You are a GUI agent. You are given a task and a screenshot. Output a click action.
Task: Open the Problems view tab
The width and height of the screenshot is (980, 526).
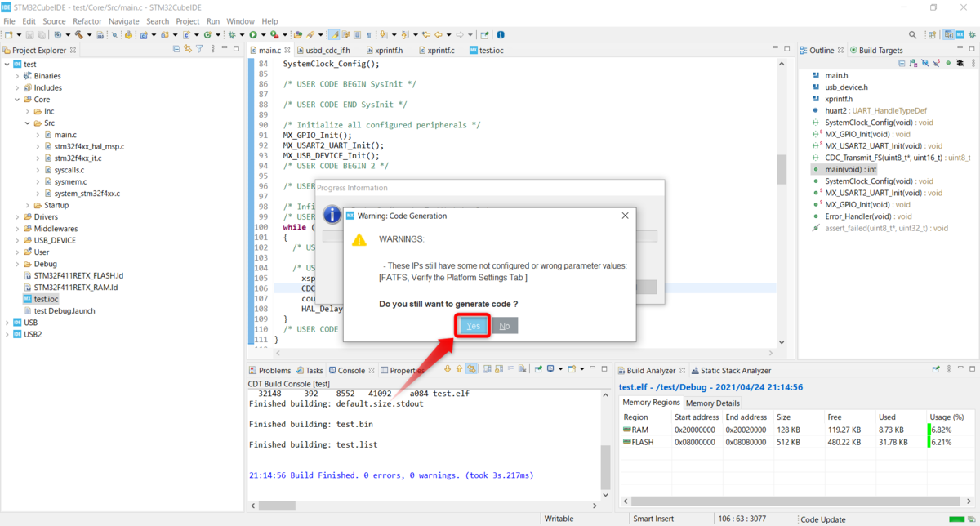[269, 371]
